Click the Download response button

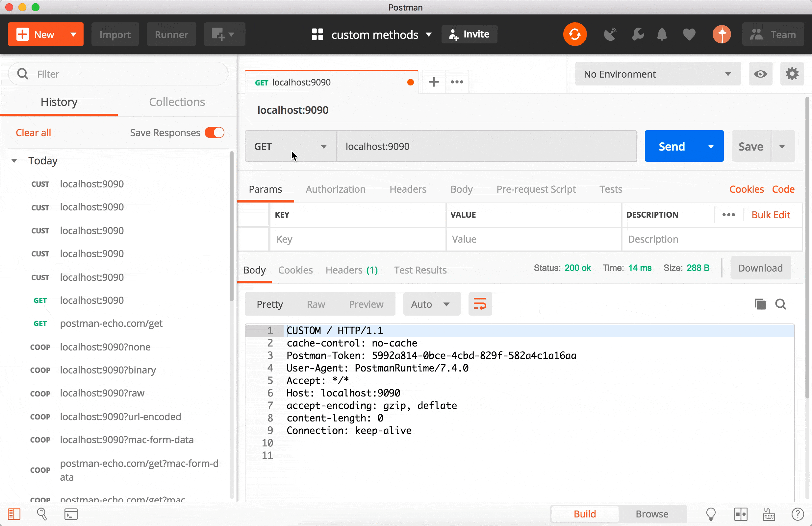pyautogui.click(x=760, y=268)
